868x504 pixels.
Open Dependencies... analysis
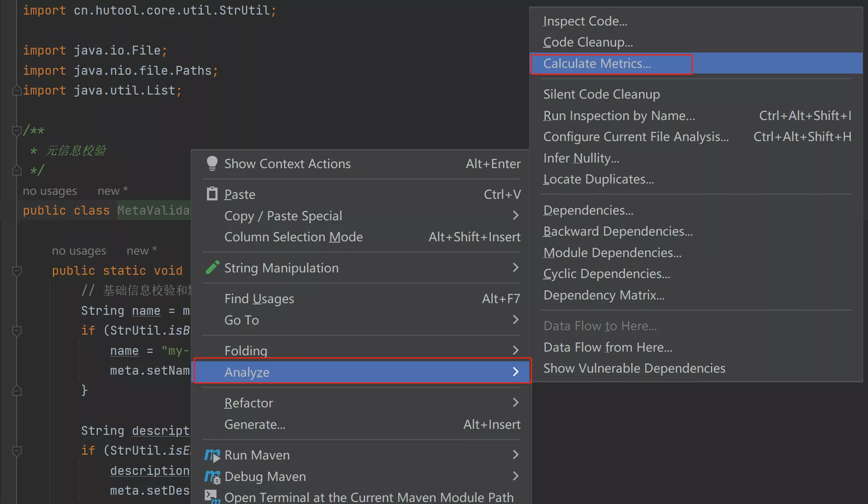point(696,210)
